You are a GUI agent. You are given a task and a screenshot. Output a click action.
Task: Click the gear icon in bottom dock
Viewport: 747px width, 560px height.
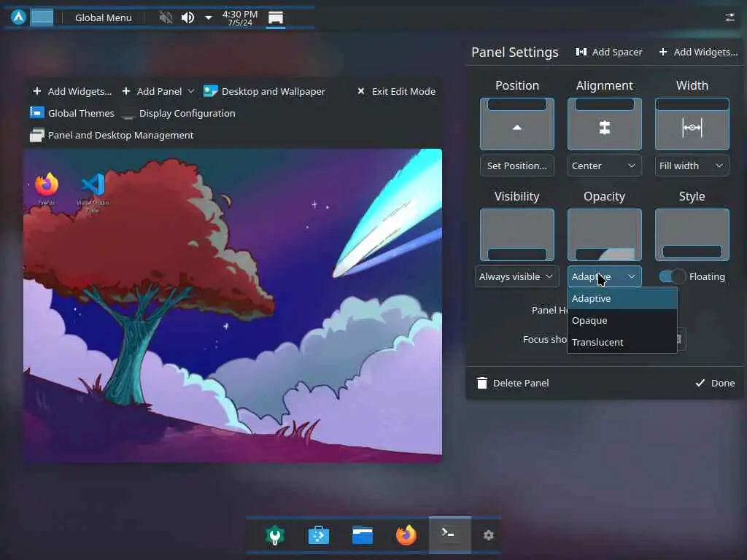point(488,535)
